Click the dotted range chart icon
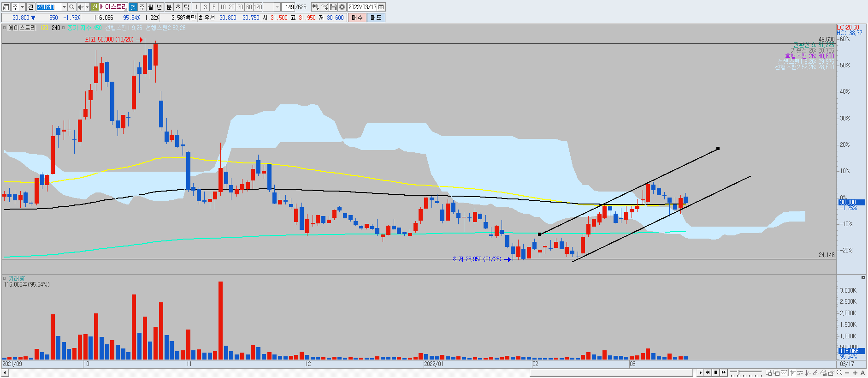The width and height of the screenshot is (868, 378). coord(784,372)
